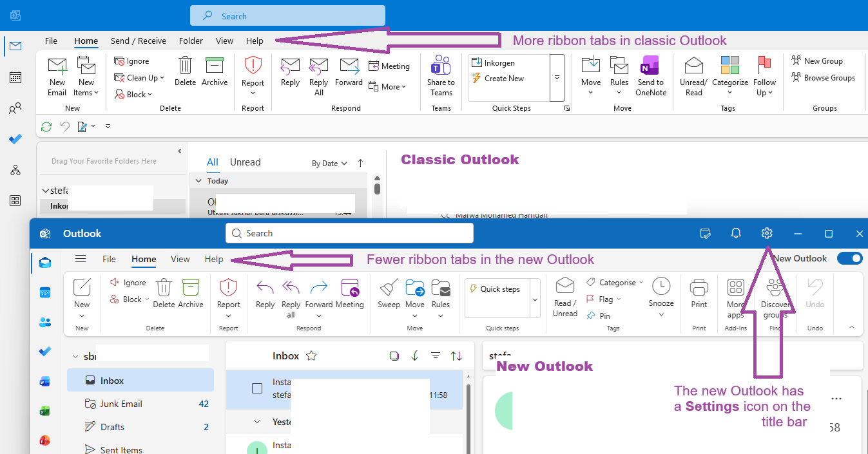The width and height of the screenshot is (868, 454).
Task: Expand Quick steps dropdown in new Outlook
Action: 535,299
